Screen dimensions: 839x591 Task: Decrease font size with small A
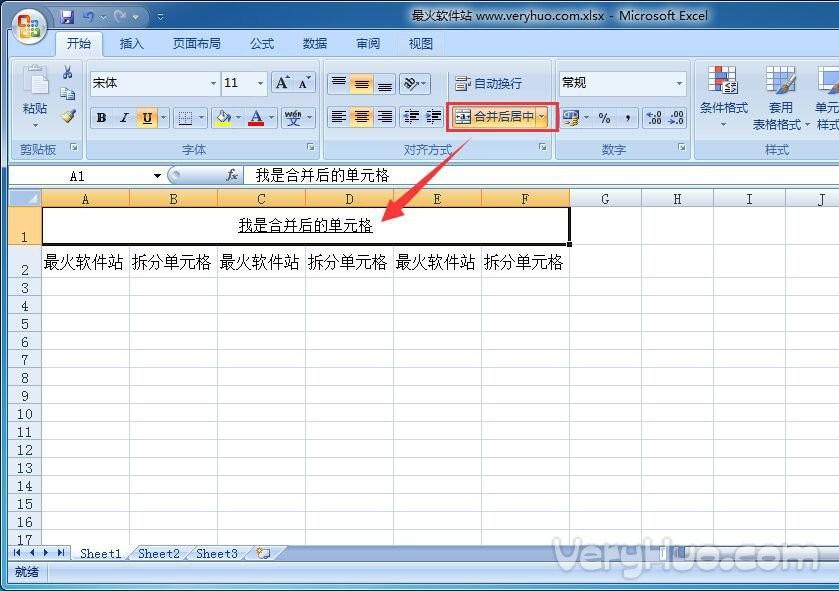click(304, 83)
